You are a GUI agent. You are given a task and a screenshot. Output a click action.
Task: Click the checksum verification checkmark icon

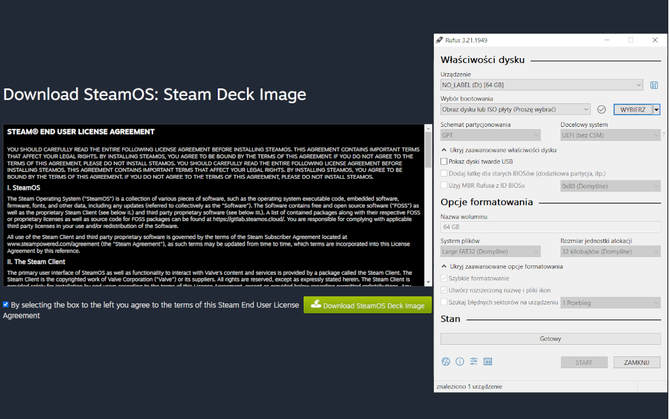tap(601, 110)
